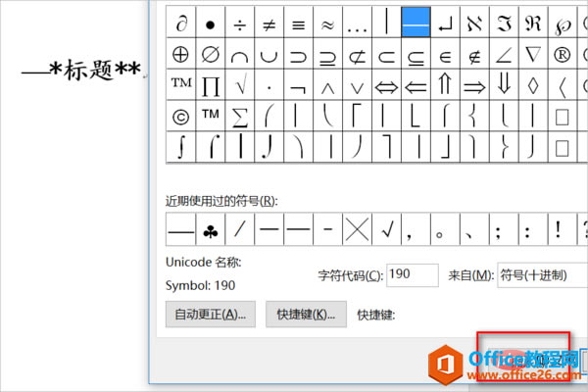
Task: Choose the division sign ÷ symbol
Action: pos(239,22)
